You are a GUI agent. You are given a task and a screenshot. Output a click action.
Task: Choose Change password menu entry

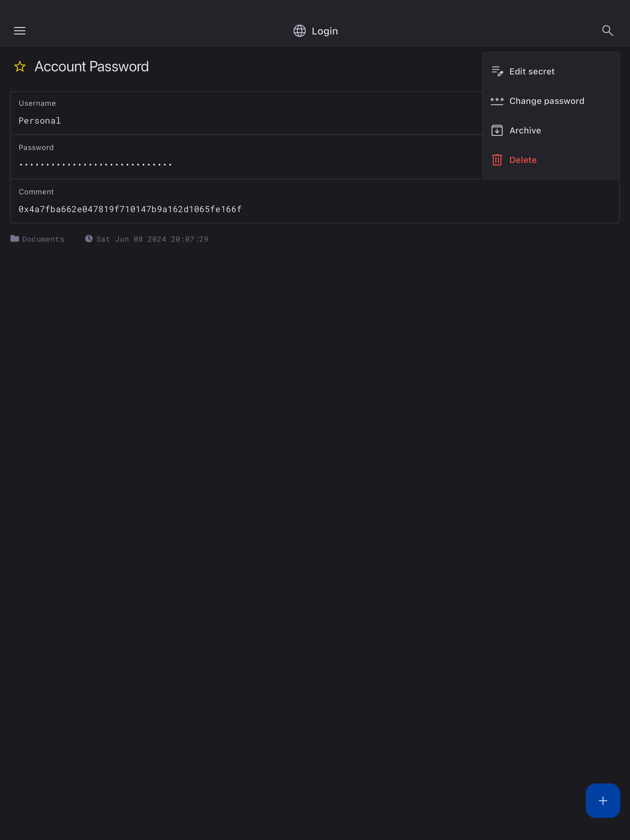click(546, 101)
